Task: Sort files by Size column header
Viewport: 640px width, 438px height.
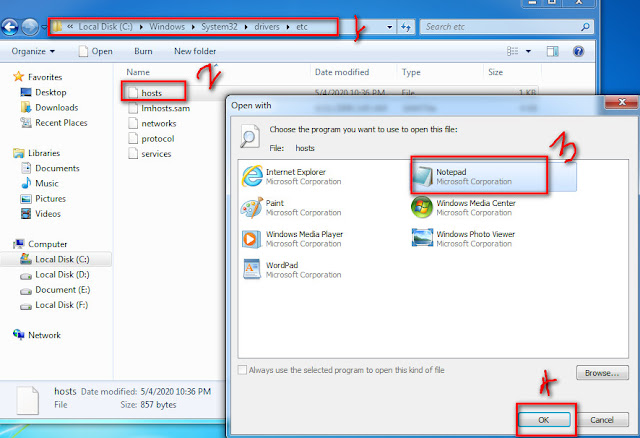Action: [495, 72]
